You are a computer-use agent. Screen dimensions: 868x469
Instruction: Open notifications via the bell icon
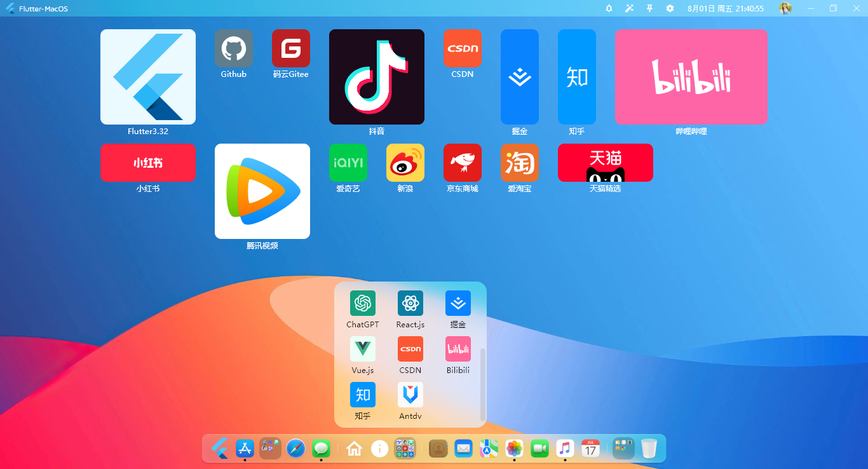(609, 8)
